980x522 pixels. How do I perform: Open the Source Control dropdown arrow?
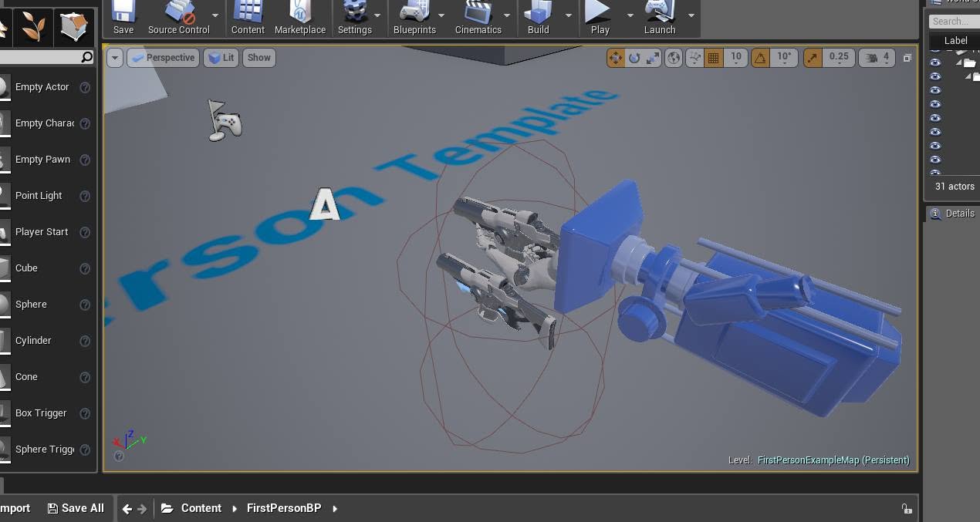[x=215, y=15]
